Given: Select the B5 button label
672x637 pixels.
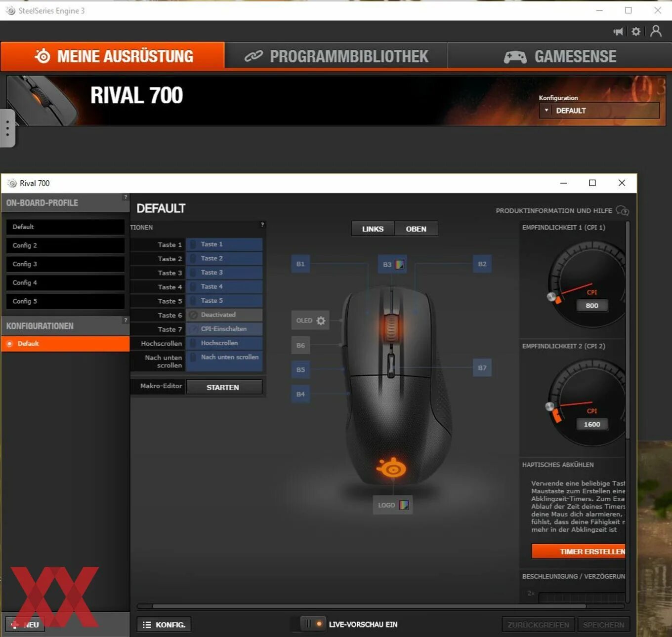Looking at the screenshot, I should click(300, 369).
